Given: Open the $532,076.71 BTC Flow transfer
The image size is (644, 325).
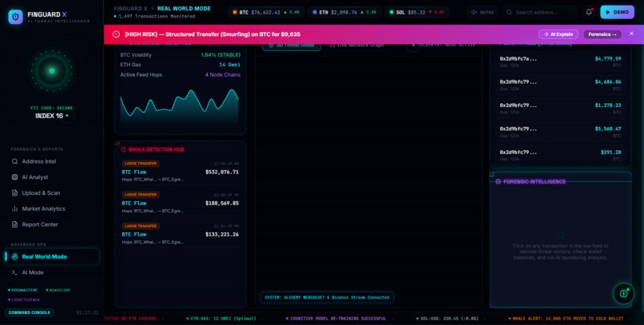Looking at the screenshot, I should [x=180, y=172].
